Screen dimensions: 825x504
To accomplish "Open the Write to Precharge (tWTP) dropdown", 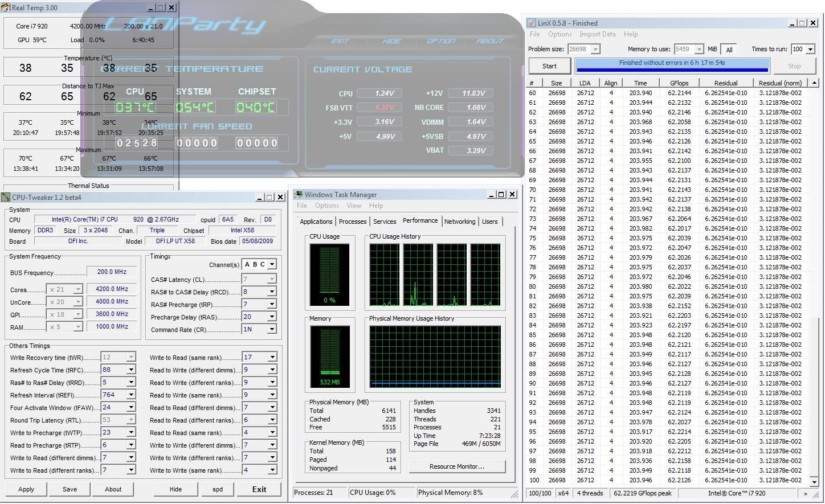I will click(131, 432).
